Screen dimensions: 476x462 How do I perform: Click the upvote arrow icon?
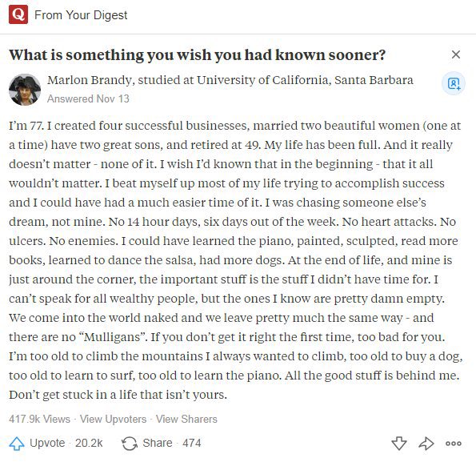(17, 443)
